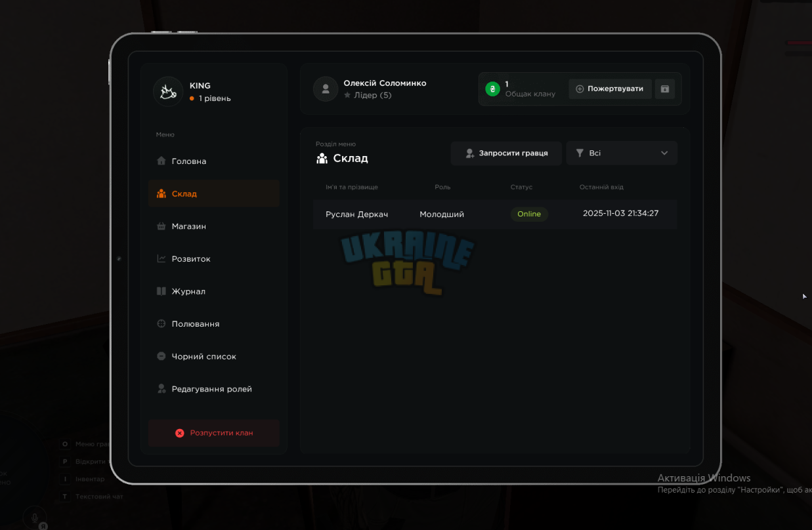
Task: Click the book icon beside Журнал
Action: coord(161,291)
